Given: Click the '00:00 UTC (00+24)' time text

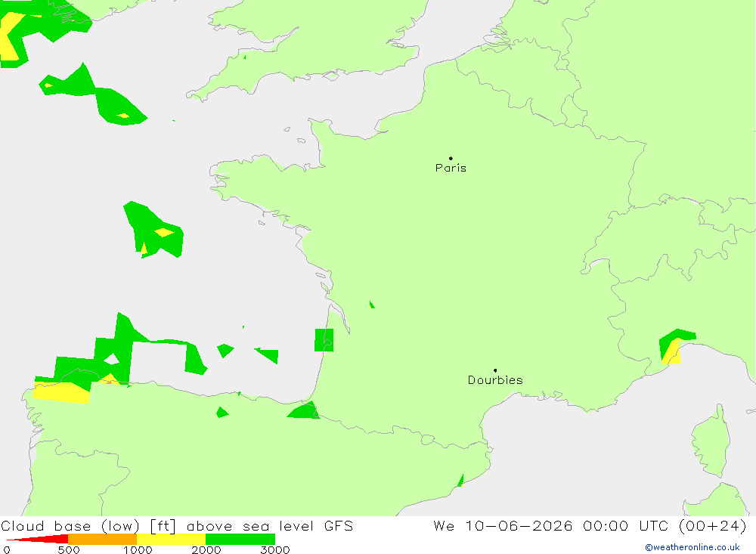Looking at the screenshot, I should tap(665, 525).
